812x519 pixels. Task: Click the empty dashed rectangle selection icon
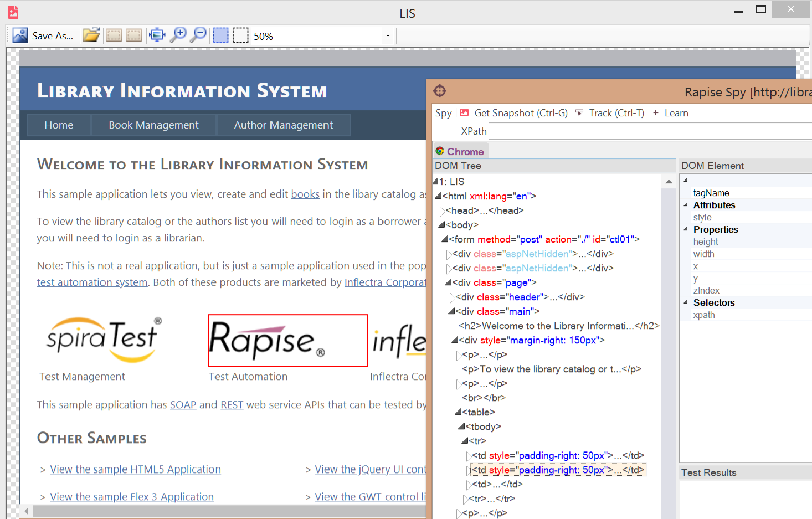pos(240,35)
